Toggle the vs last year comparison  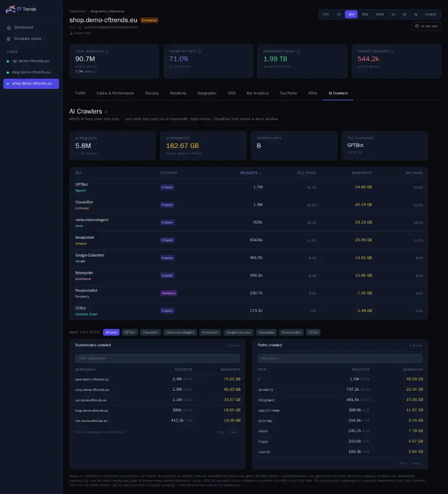pos(426,26)
